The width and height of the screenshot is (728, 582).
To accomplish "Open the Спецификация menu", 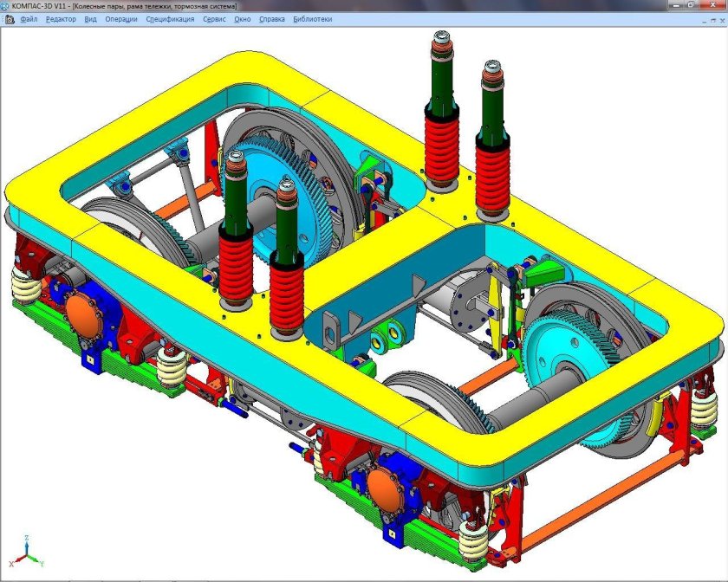I will pyautogui.click(x=170, y=18).
